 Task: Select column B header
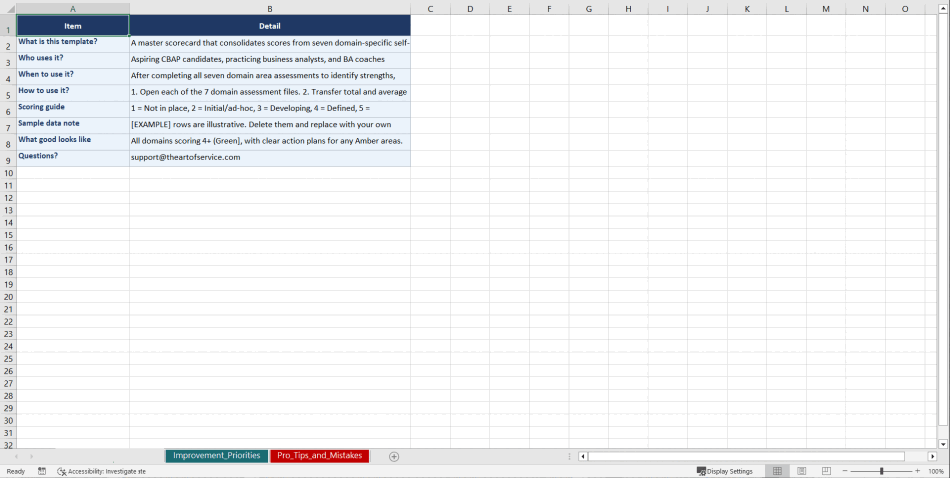tap(270, 9)
